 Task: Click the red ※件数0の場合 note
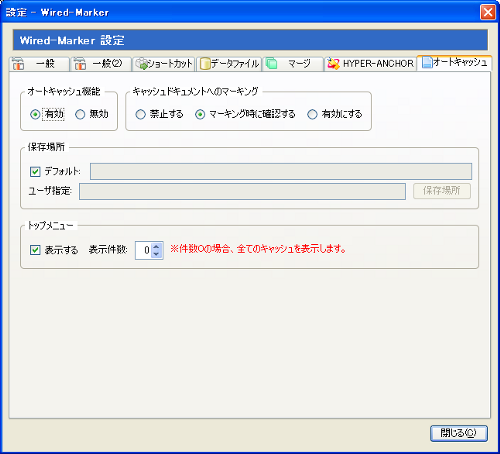point(258,249)
